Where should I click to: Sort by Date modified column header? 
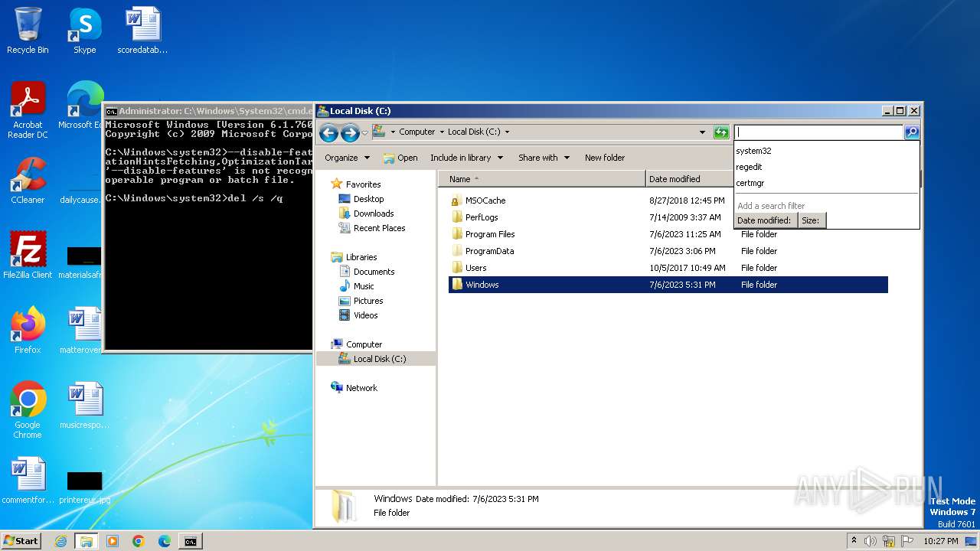[x=689, y=179]
